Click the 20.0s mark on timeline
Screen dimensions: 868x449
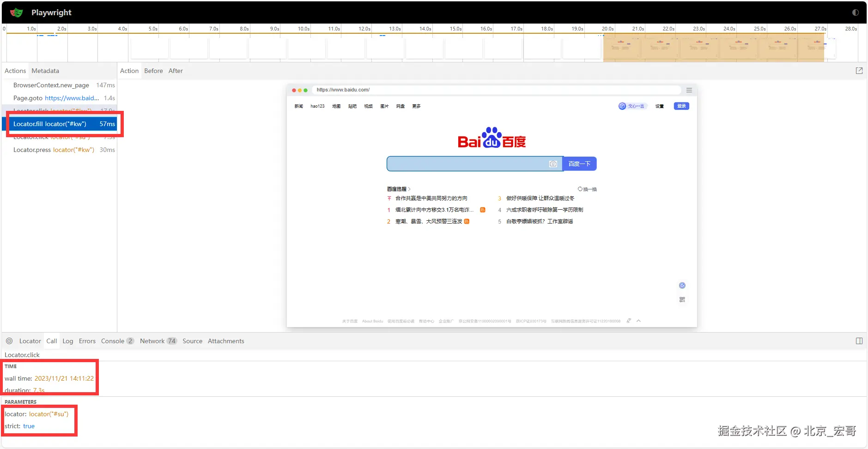(607, 29)
